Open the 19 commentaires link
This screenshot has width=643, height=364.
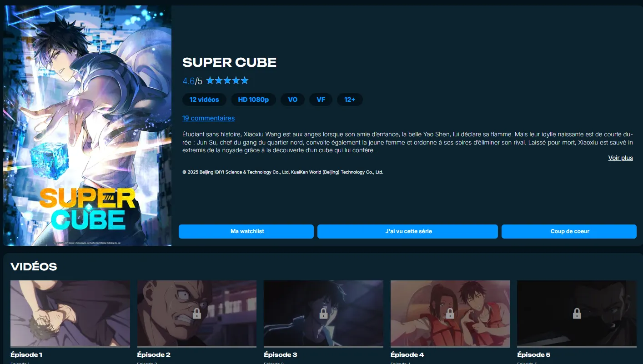[x=208, y=118]
